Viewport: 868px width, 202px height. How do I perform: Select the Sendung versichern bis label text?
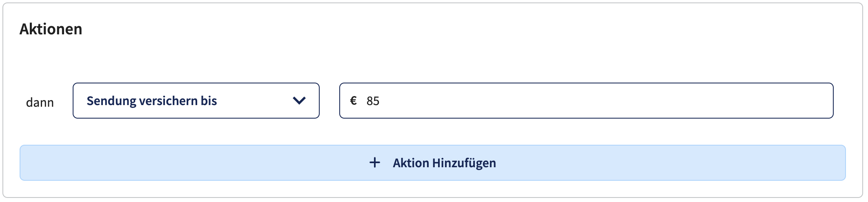tap(151, 101)
